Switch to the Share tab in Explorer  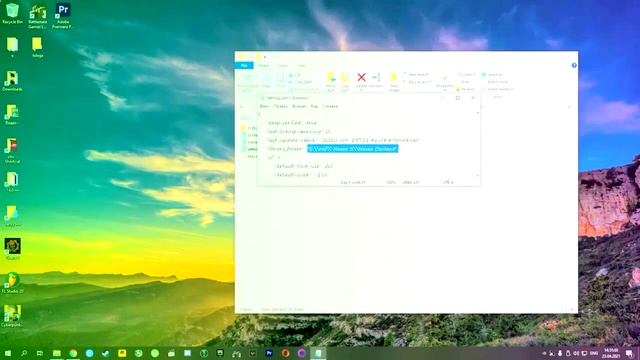283,65
